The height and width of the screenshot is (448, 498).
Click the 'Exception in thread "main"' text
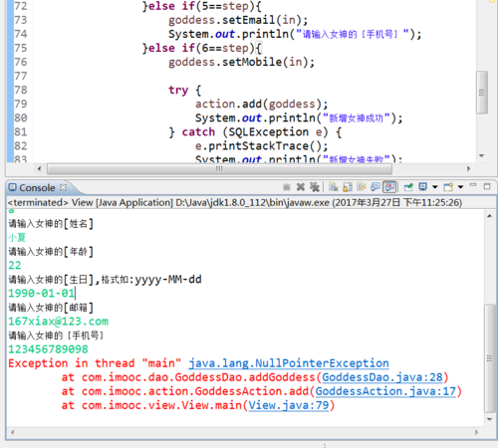[x=95, y=363]
